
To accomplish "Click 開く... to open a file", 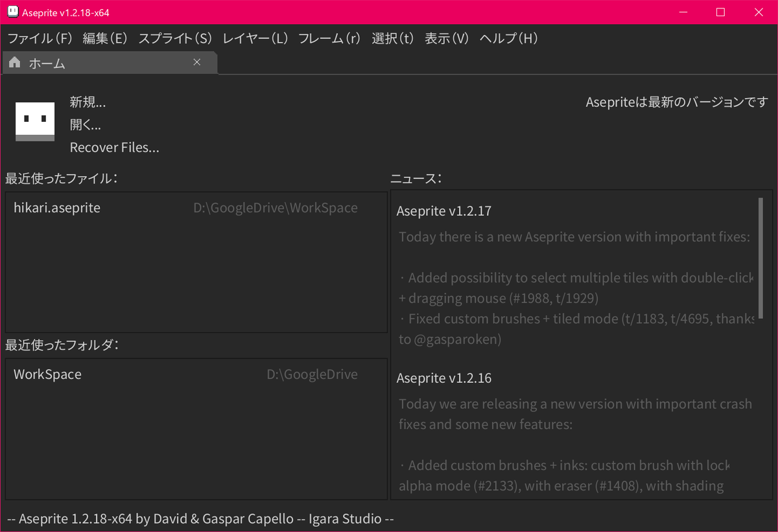I will click(85, 124).
